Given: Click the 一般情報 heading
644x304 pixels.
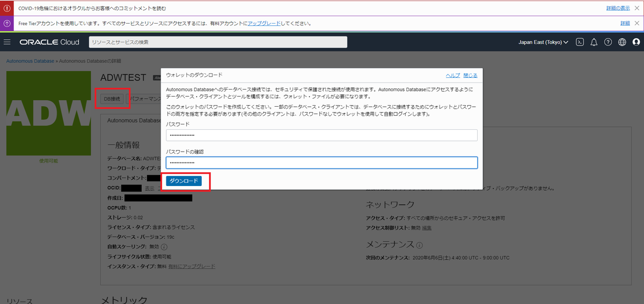Looking at the screenshot, I should pyautogui.click(x=123, y=145).
